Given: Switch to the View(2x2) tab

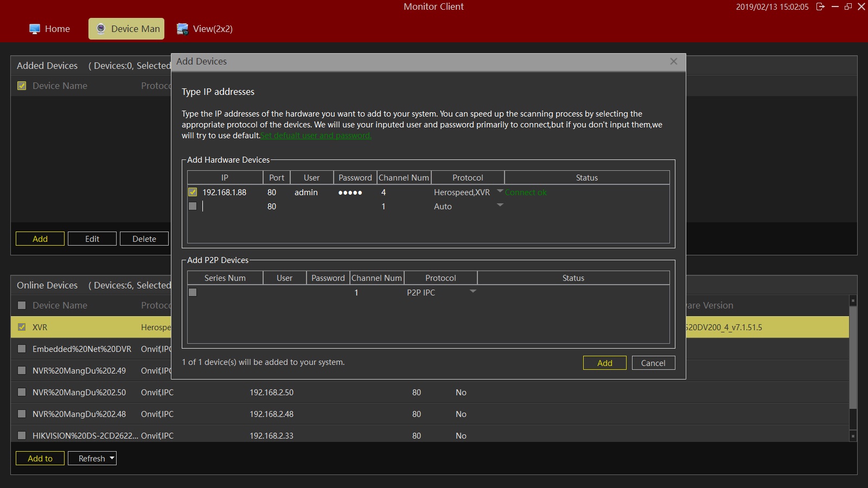Looking at the screenshot, I should [212, 29].
